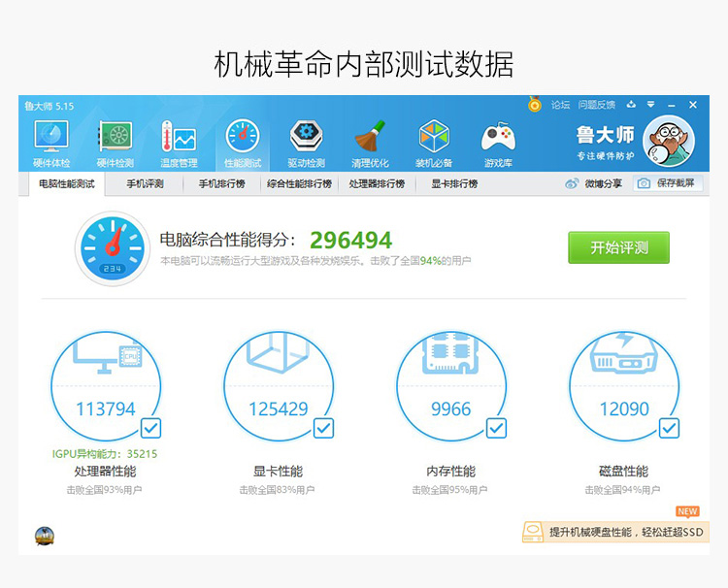Viewport: 728px width, 588px height.
Task: Click 处理器性能 label
Action: [106, 472]
